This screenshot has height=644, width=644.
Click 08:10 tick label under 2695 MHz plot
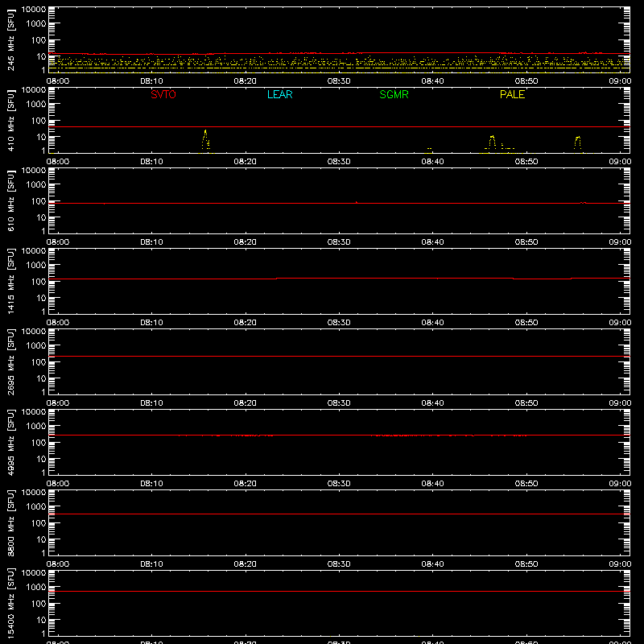(151, 403)
